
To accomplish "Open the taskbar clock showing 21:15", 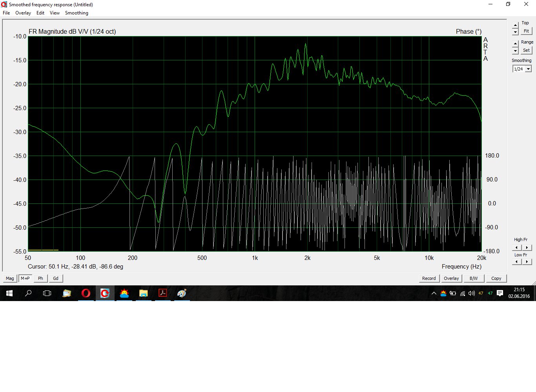I will tap(519, 293).
